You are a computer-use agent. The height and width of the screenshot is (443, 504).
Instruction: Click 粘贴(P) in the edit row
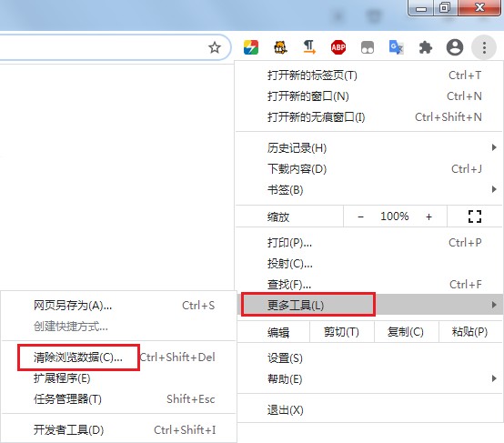469,331
